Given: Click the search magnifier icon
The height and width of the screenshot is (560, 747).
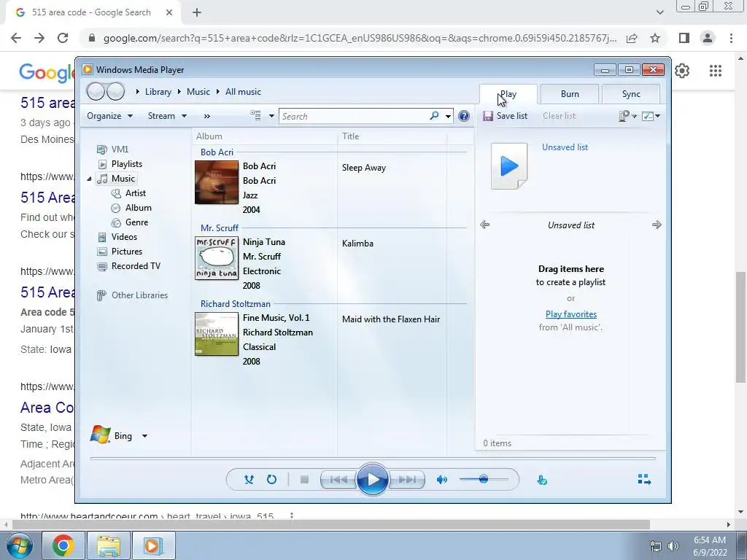Looking at the screenshot, I should click(x=434, y=116).
